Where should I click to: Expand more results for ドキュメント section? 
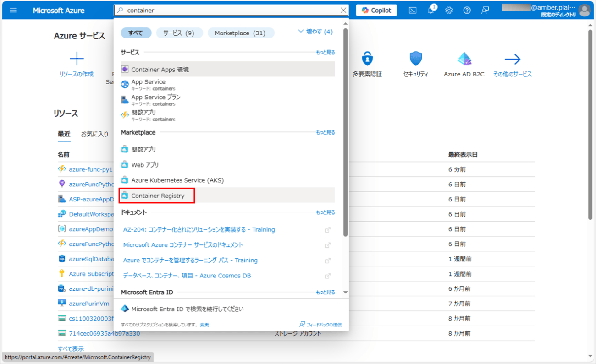[325, 212]
